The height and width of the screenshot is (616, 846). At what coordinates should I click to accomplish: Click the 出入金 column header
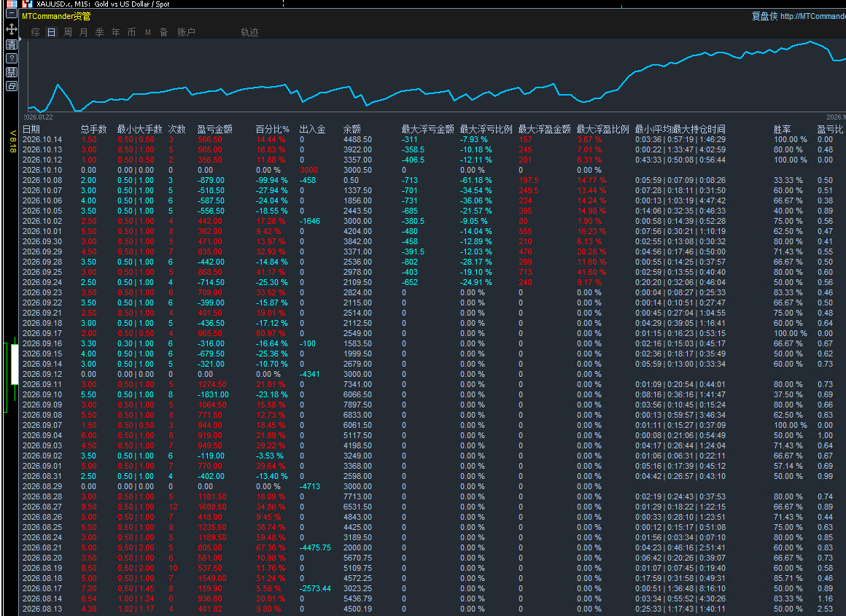click(312, 129)
